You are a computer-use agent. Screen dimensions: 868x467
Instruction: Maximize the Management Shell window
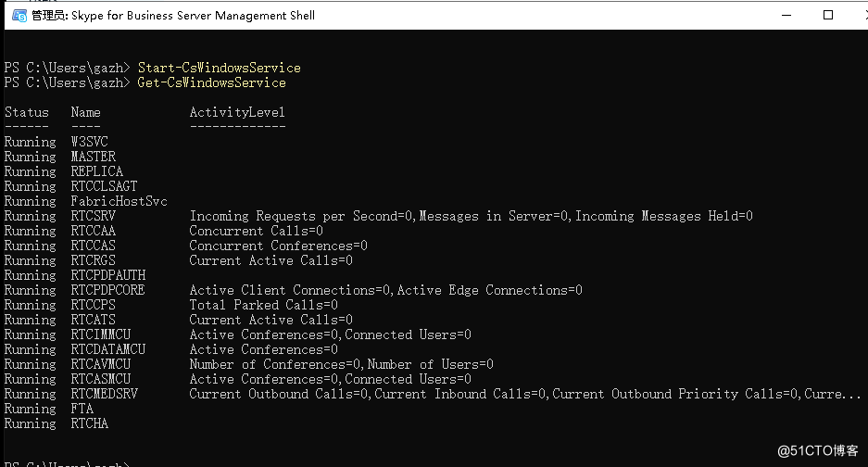(x=828, y=15)
